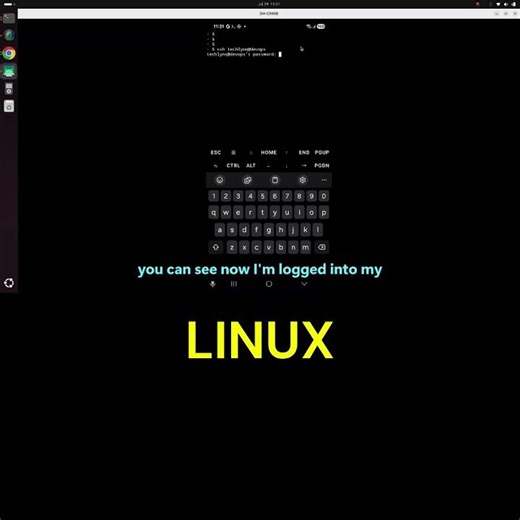Expand more keyboard toolbar options (three dots)
520x520 pixels.
324,180
